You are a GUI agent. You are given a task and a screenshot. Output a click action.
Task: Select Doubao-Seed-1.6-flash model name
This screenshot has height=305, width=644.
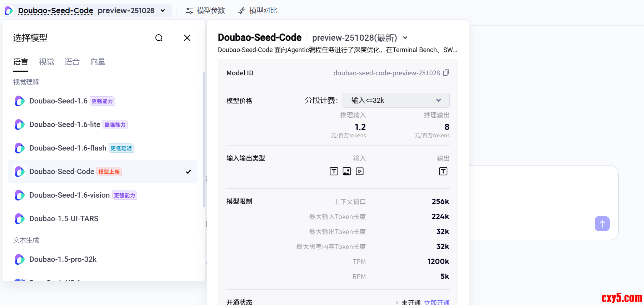(68, 148)
